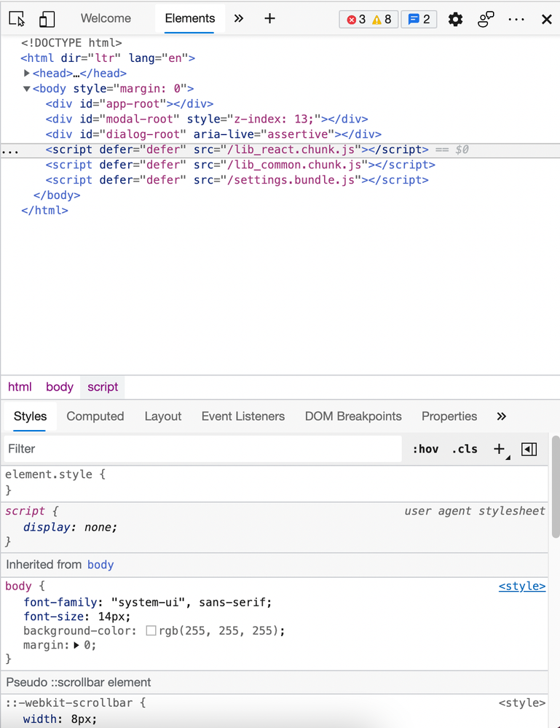This screenshot has height=728, width=560.
Task: Open DevTools settings gear
Action: [x=455, y=20]
